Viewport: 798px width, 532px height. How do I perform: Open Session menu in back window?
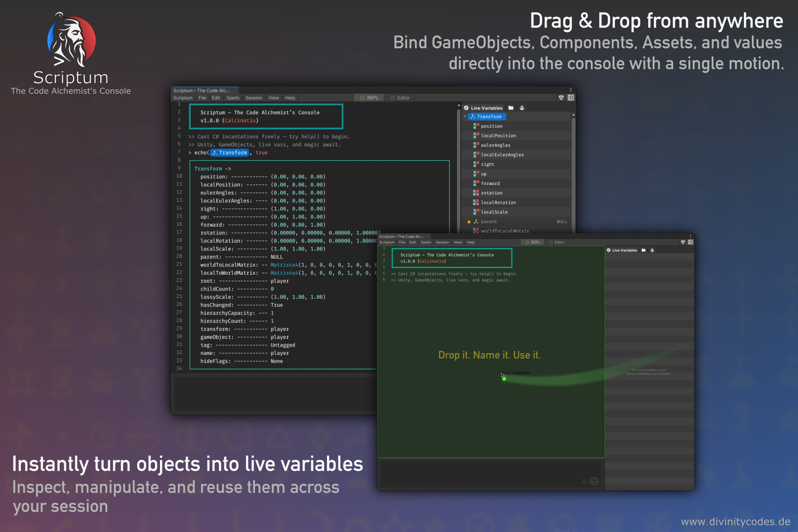click(x=254, y=98)
